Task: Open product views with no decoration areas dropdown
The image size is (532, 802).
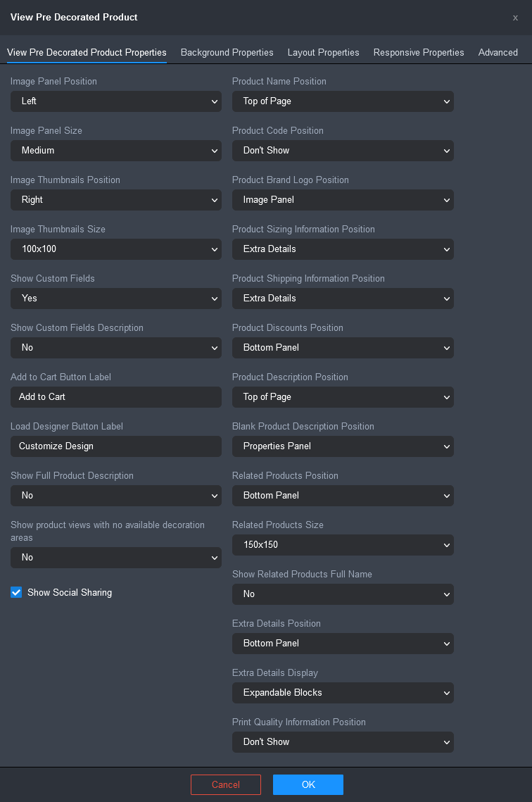Action: tap(116, 558)
